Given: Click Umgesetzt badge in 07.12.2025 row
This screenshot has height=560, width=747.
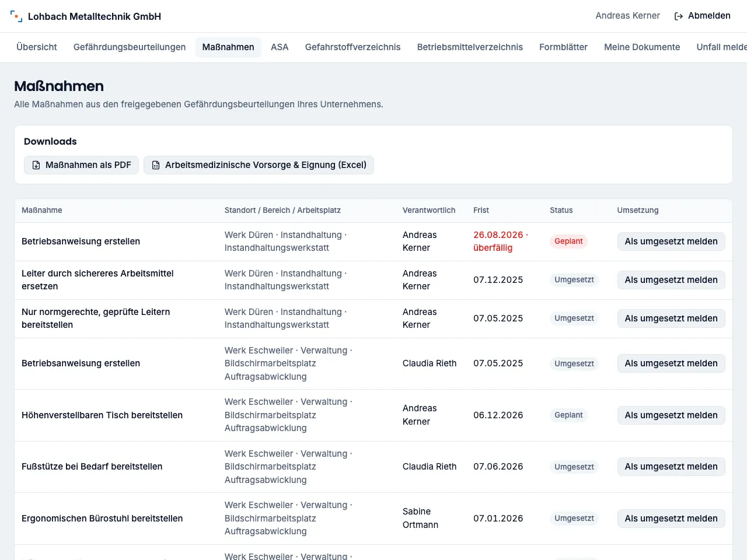Looking at the screenshot, I should [x=574, y=280].
